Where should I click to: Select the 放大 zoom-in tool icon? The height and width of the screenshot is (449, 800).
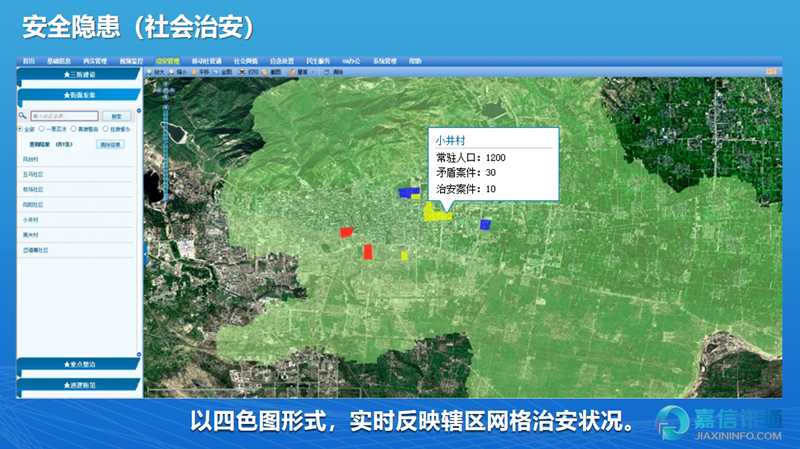(149, 72)
